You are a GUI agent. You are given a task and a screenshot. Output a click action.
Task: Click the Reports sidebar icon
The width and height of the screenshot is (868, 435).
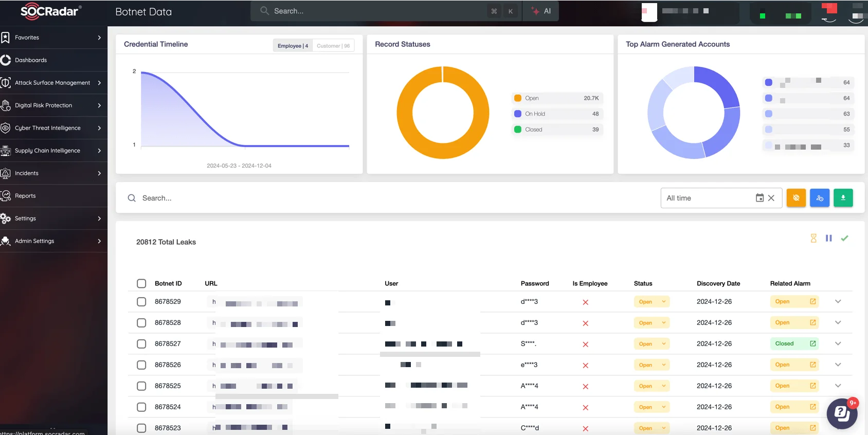click(6, 196)
